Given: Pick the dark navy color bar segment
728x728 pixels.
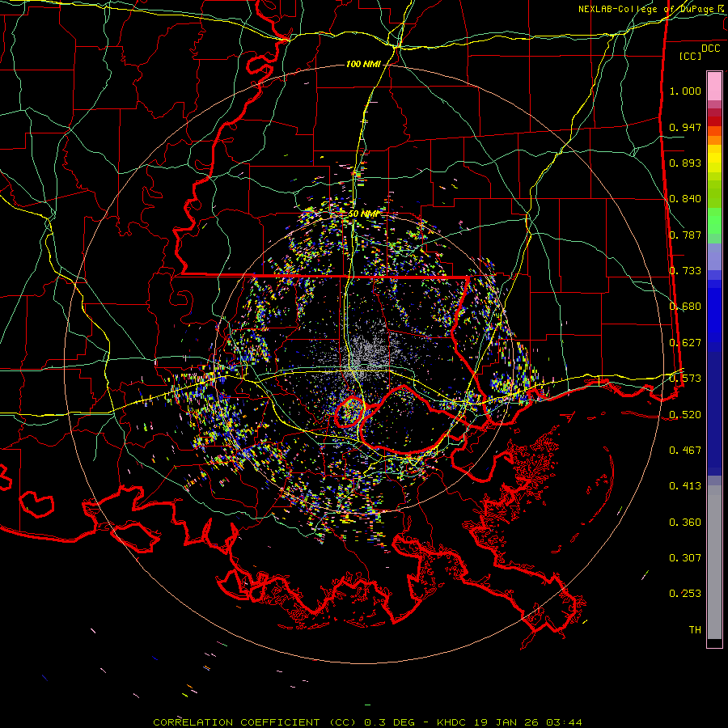Looking at the screenshot, I should [x=714, y=408].
